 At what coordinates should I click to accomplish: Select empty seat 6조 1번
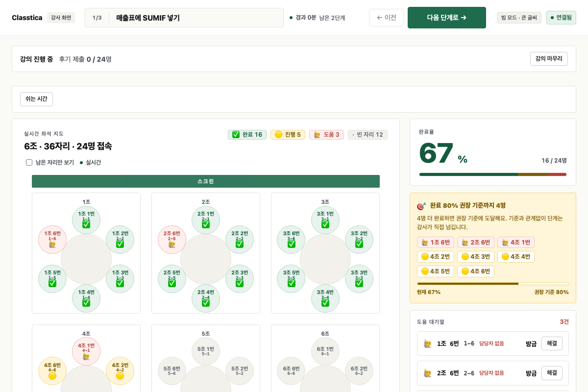tap(325, 351)
